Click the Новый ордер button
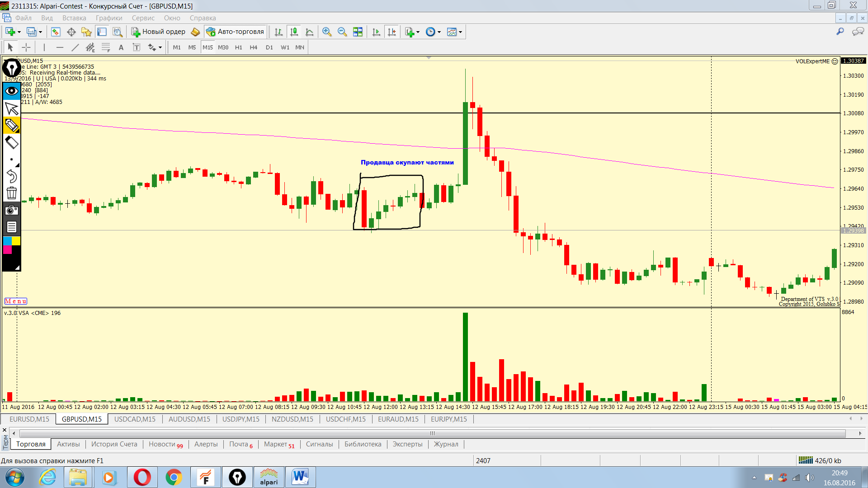Image resolution: width=868 pixels, height=488 pixels. 159,32
